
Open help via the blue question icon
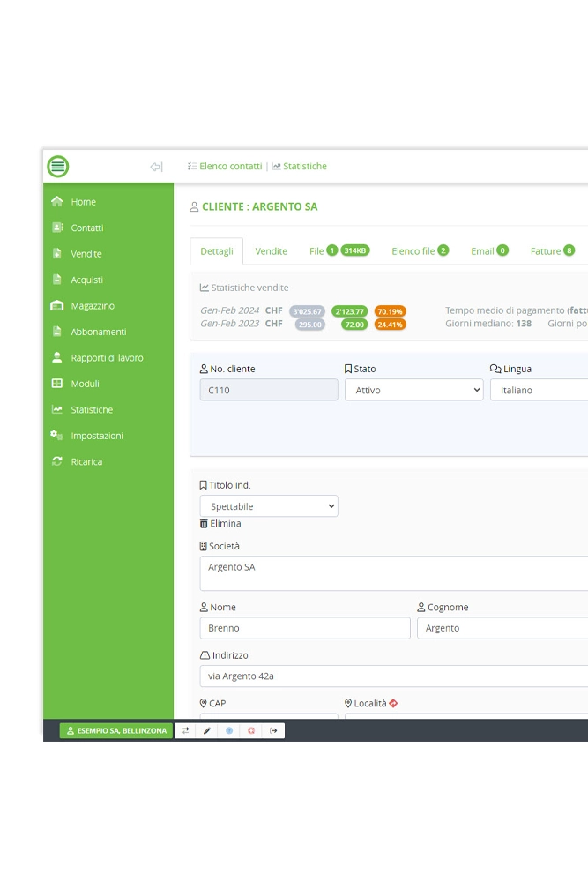pyautogui.click(x=229, y=730)
